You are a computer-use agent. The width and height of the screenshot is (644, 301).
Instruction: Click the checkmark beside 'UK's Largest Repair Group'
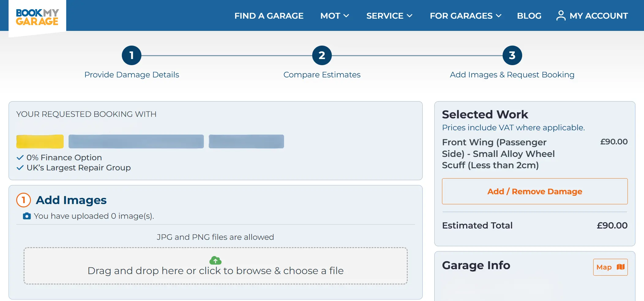tap(20, 167)
